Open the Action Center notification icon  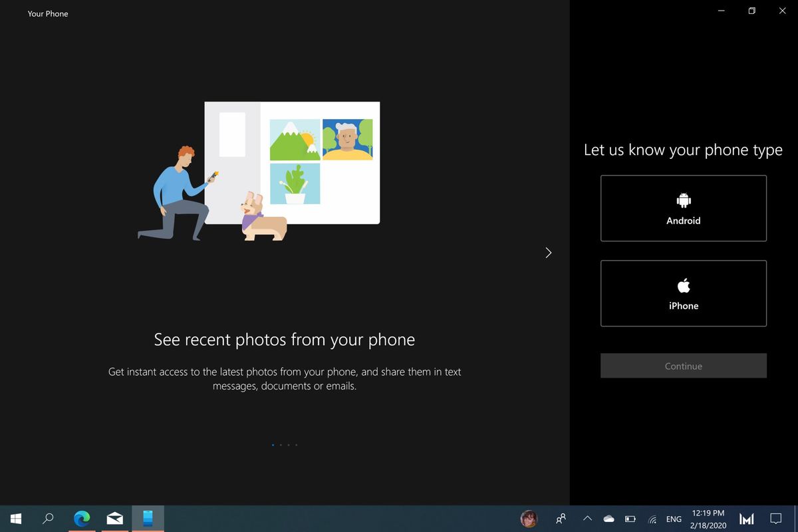point(775,518)
